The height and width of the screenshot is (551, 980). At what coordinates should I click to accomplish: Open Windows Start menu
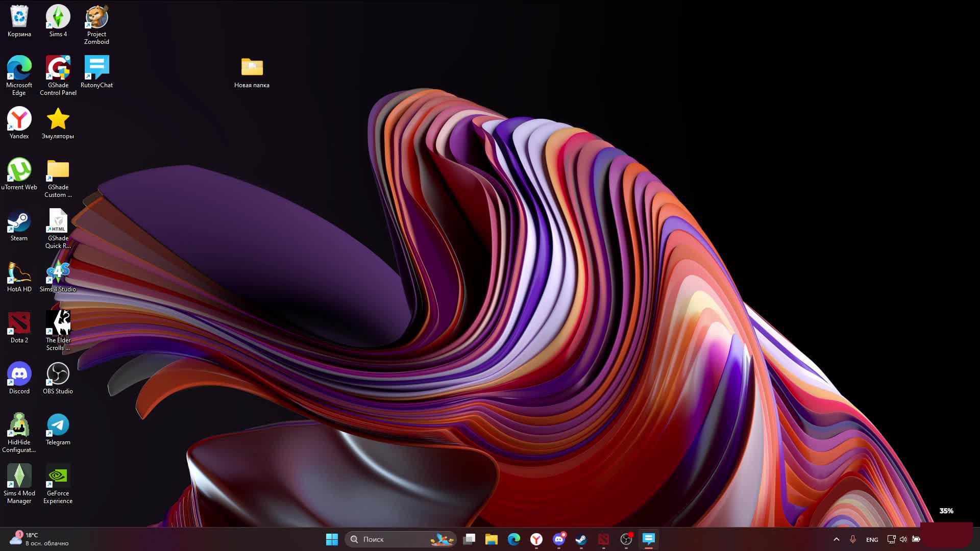point(332,539)
